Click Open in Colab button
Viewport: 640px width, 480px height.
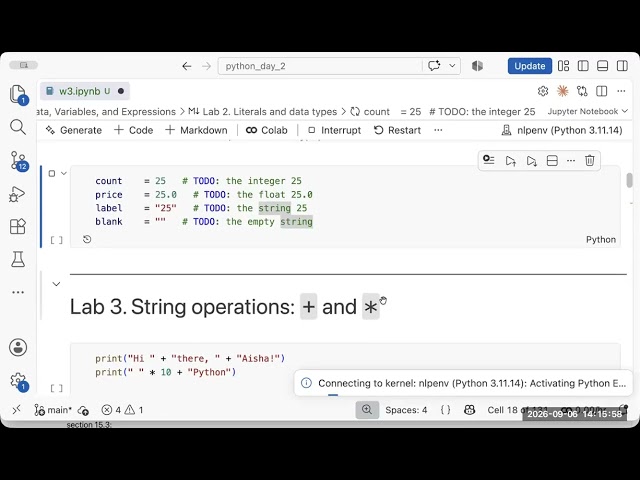267,130
